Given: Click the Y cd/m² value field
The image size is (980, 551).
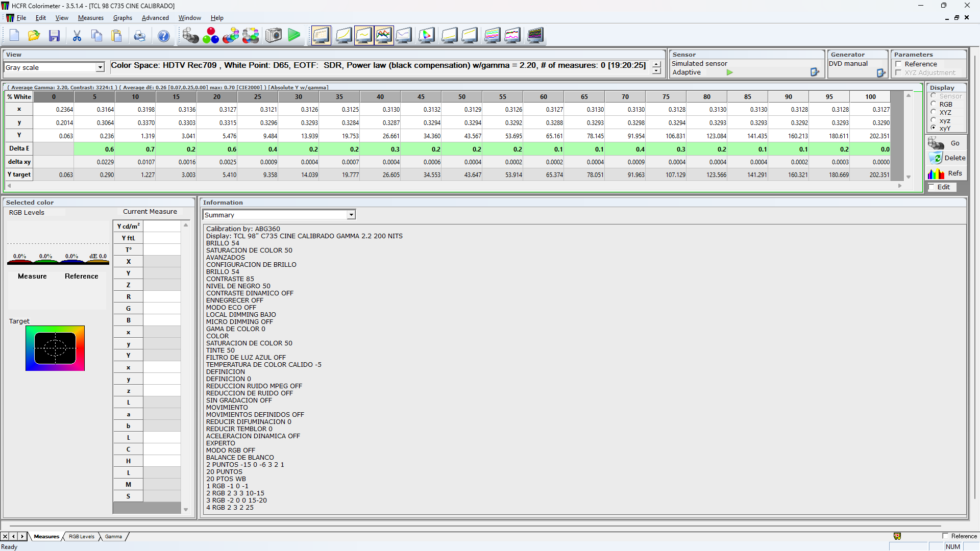Looking at the screenshot, I should point(162,226).
